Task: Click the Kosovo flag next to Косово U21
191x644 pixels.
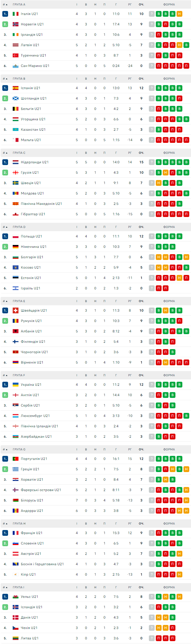Action: tap(16, 267)
